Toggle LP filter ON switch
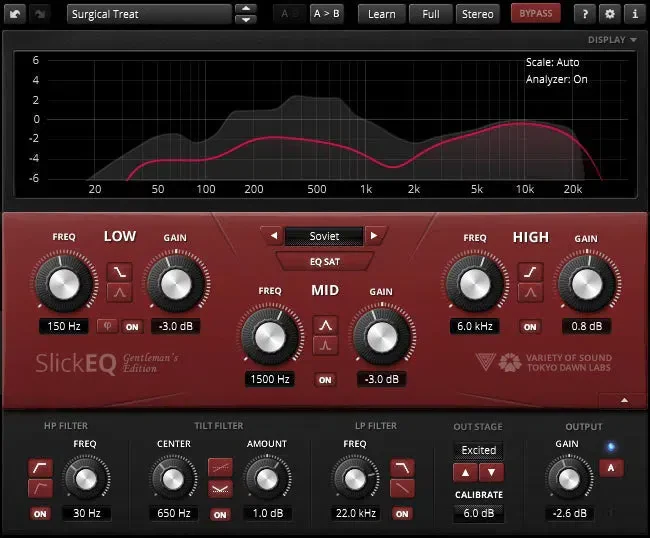Screen dimensions: 650x538 [402, 514]
